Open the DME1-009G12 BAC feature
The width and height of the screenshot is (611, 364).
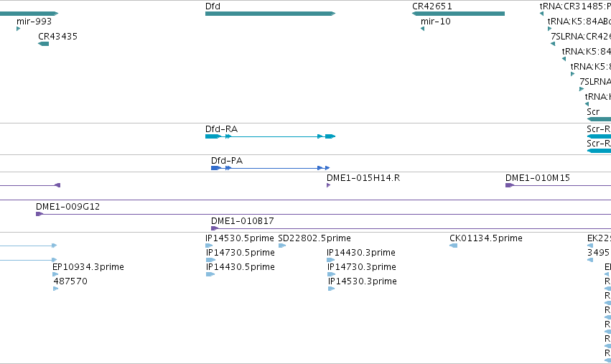click(323, 214)
